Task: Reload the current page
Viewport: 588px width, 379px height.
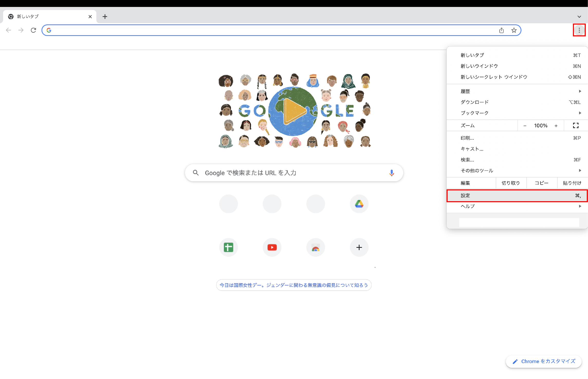Action: point(33,30)
